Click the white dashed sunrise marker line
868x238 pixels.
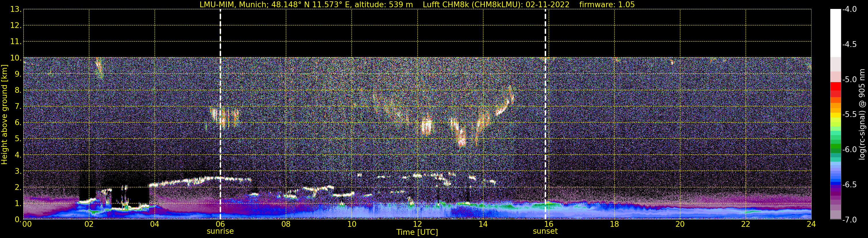220,115
